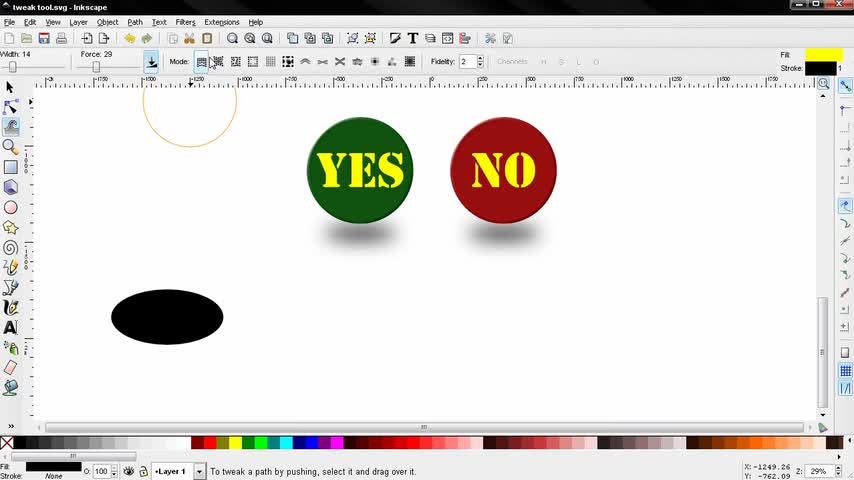854x480 pixels.
Task: Select the Spiral tool
Action: (10, 248)
